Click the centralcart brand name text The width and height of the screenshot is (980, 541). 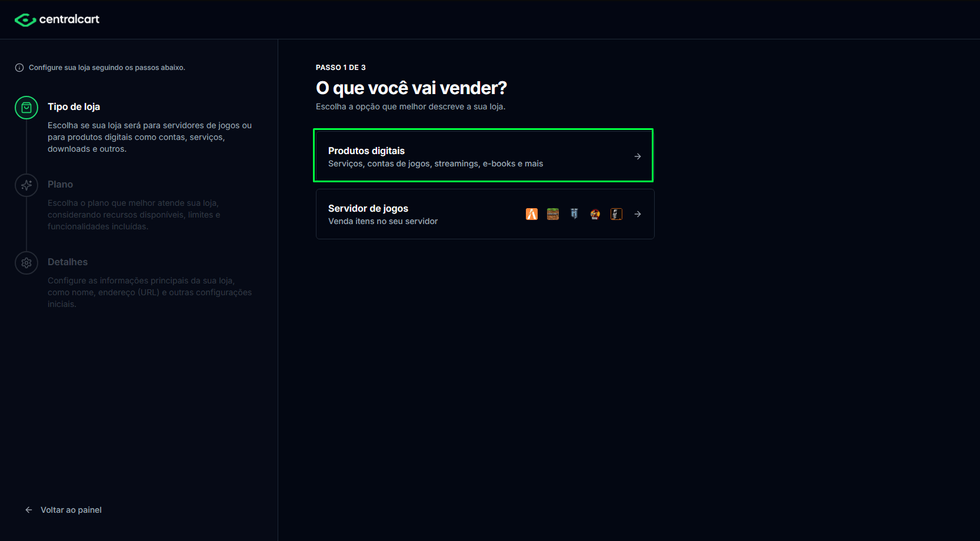point(69,19)
